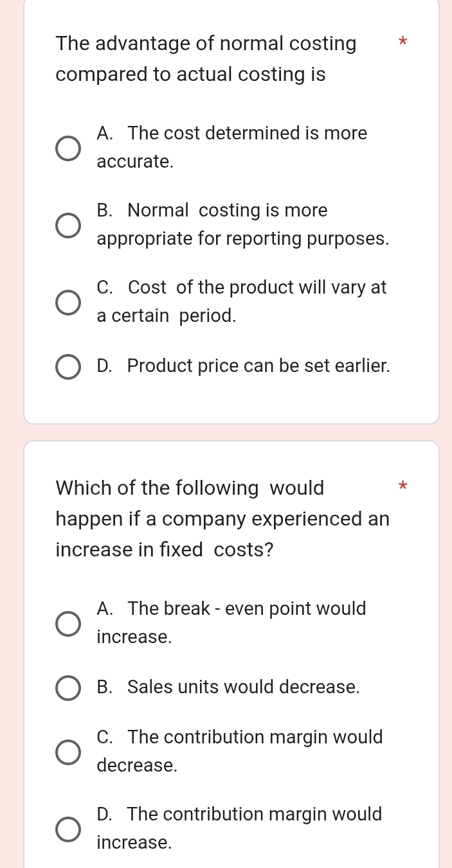This screenshot has height=868, width=452.
Task: Click the 'A. The break - even point would increase.' label
Action: tap(231, 623)
